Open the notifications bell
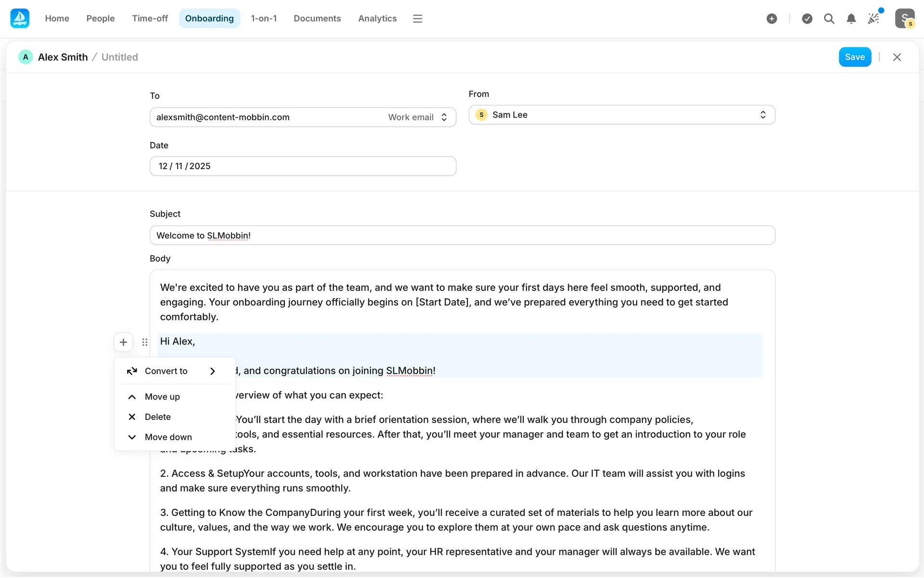Image resolution: width=924 pixels, height=578 pixels. (x=851, y=18)
